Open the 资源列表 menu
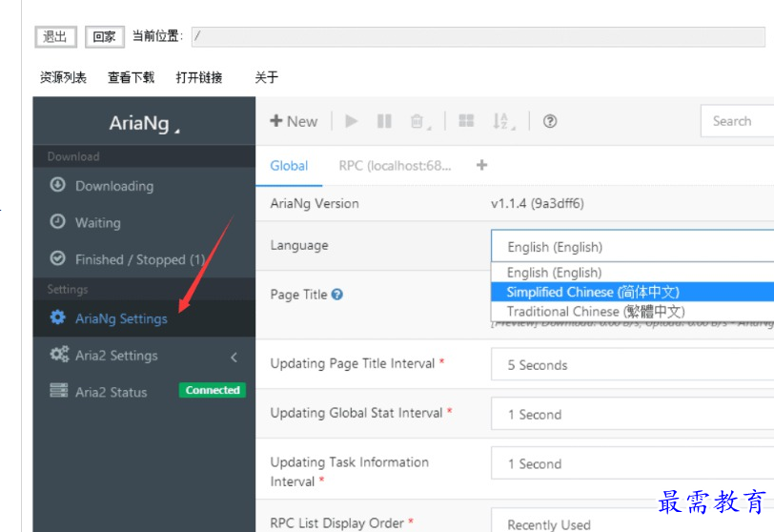 coord(63,77)
